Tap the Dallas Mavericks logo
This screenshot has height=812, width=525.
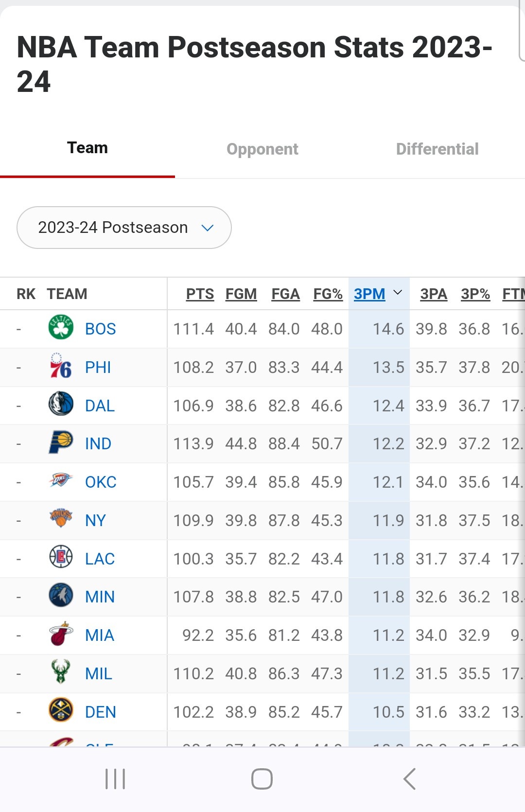pyautogui.click(x=61, y=404)
